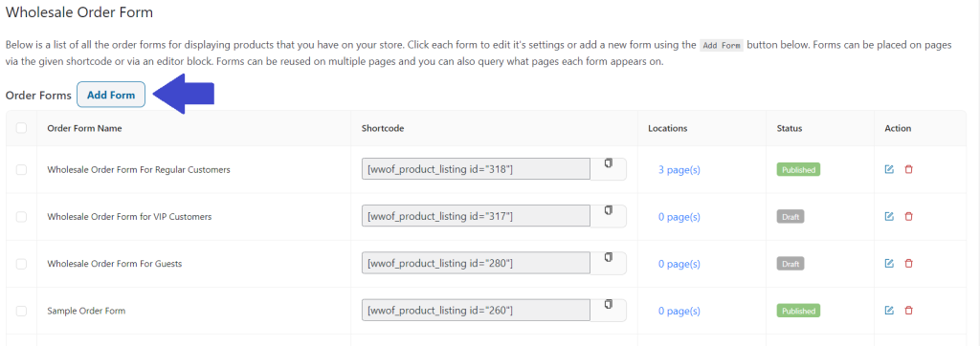Tick the Sample Order Form checkbox
Viewport: 980px width, 346px height.
pyautogui.click(x=21, y=311)
